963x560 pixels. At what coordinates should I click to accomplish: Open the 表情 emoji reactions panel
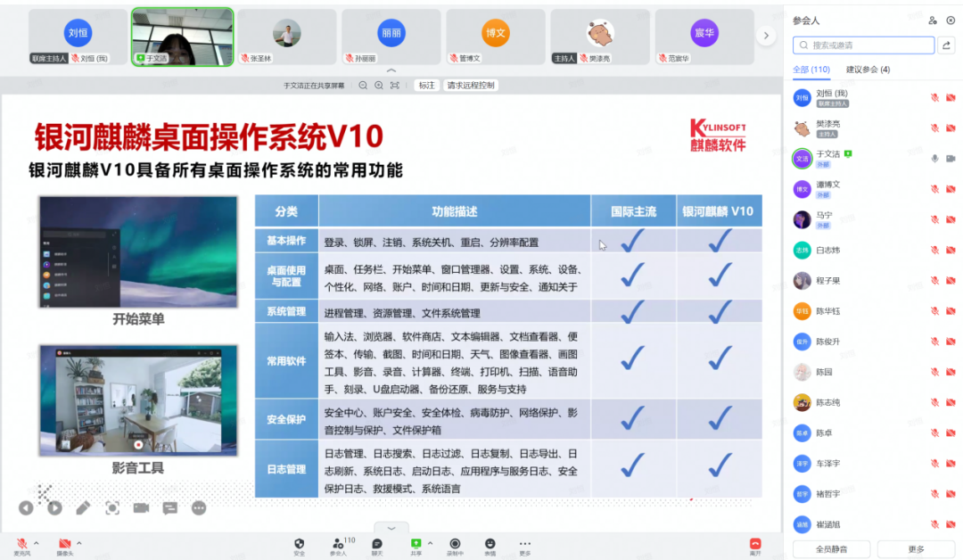pyautogui.click(x=490, y=543)
